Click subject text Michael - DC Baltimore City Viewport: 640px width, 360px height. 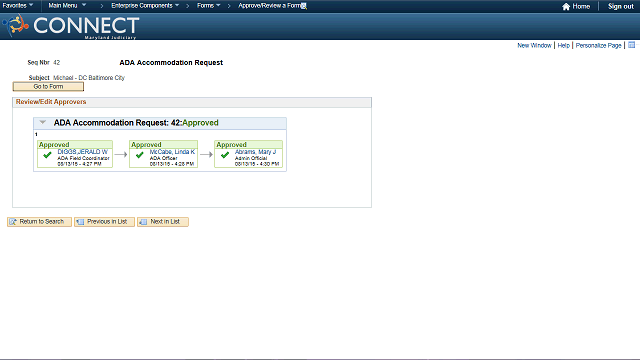[89, 78]
